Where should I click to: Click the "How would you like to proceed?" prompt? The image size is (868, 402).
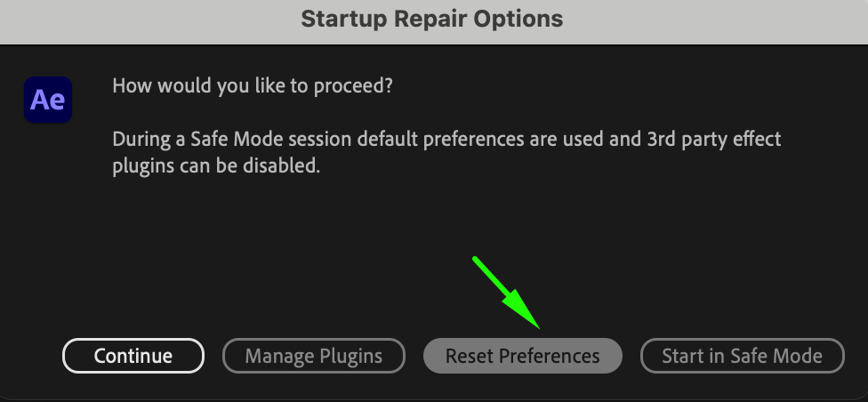click(253, 87)
